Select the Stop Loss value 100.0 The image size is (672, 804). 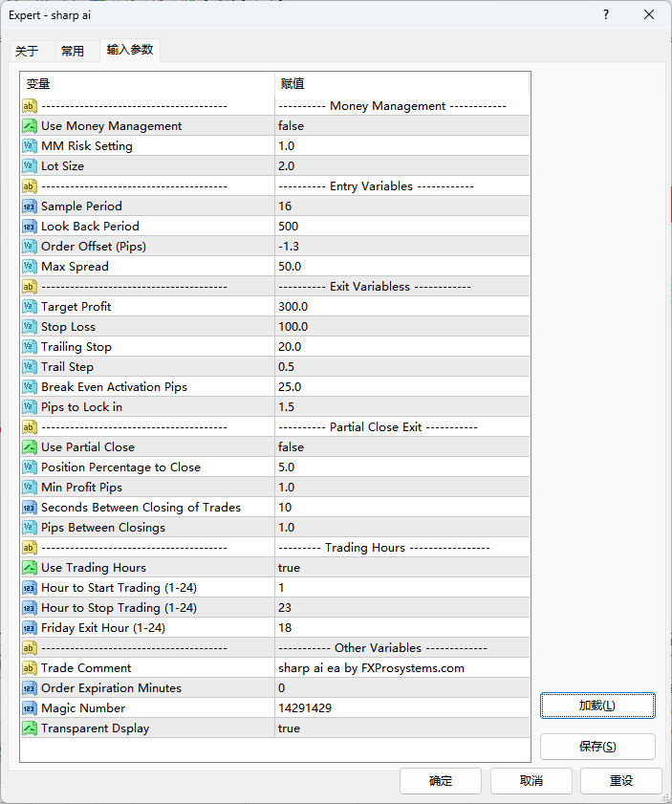293,327
